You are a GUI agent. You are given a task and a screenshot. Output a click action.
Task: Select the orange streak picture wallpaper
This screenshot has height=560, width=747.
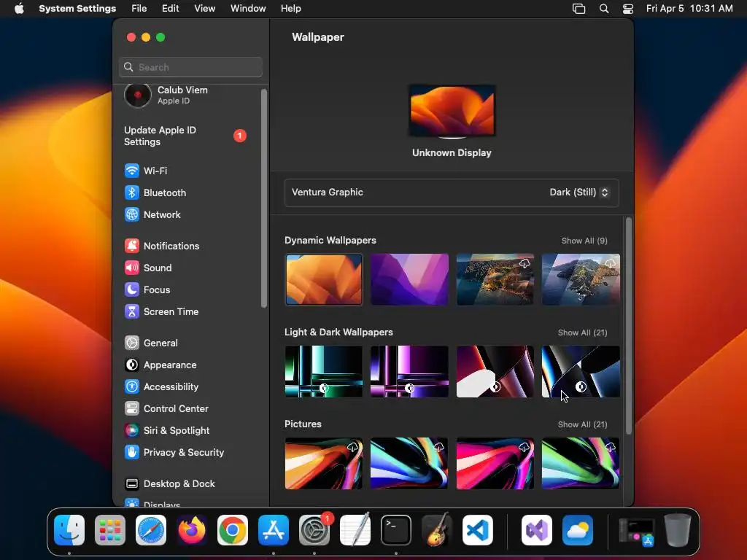324,463
